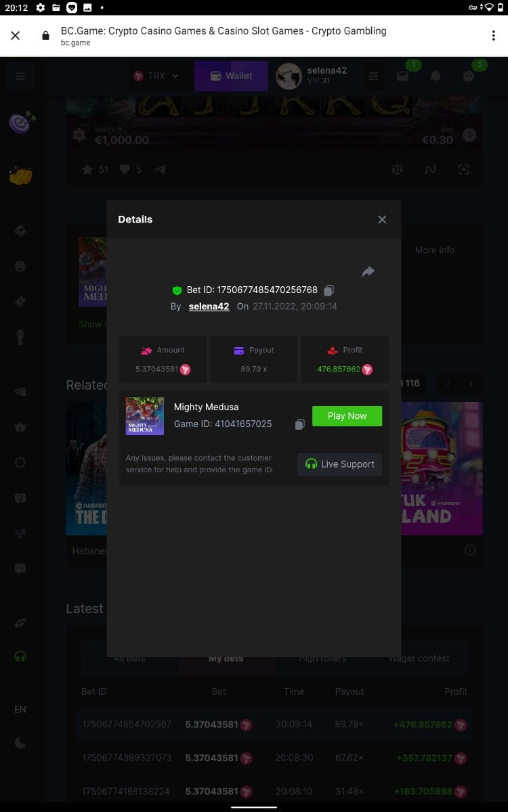Share bet details via arrow icon

coord(368,271)
